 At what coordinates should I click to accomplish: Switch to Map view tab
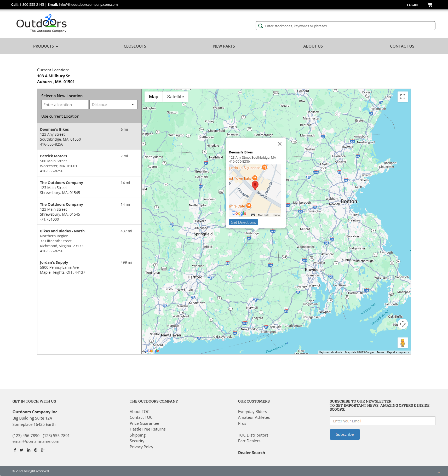click(x=154, y=97)
